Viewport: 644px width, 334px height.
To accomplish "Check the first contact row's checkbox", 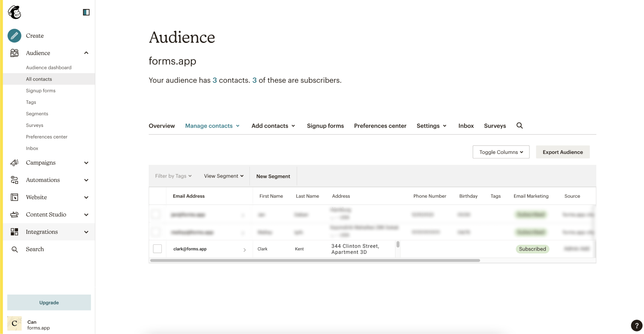I will coord(156,214).
